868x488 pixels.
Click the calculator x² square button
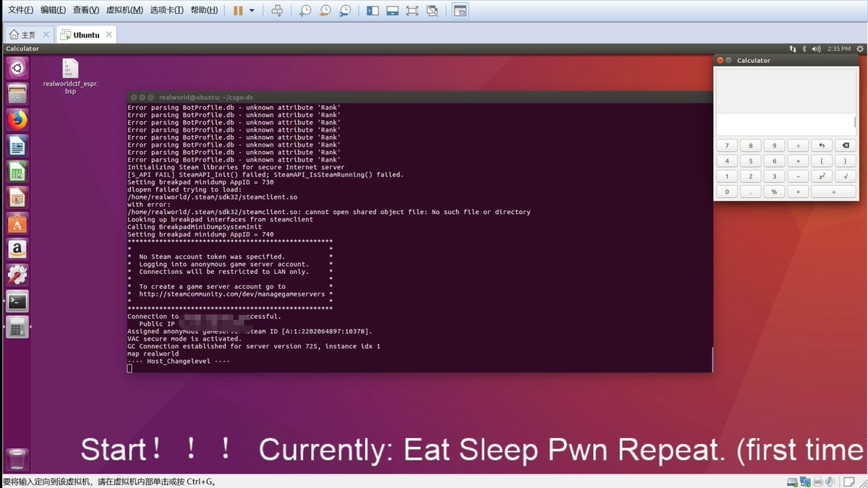[822, 176]
